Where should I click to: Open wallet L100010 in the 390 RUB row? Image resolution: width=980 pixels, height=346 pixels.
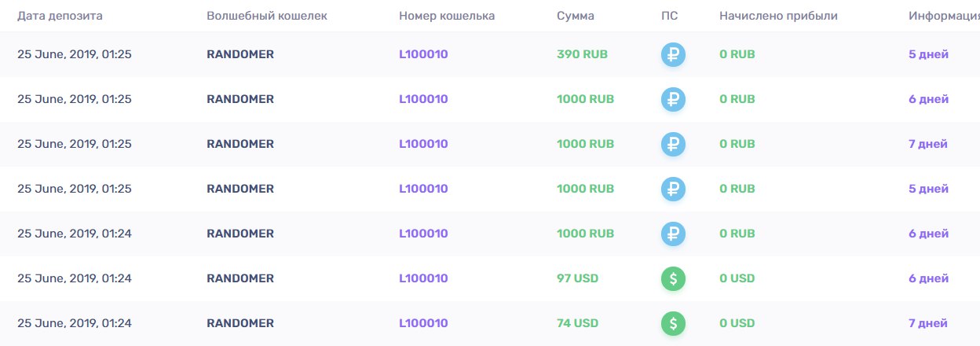pyautogui.click(x=423, y=54)
